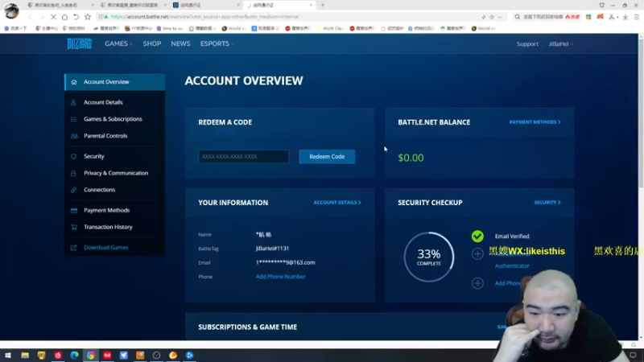
Task: Click the Download Games link
Action: pyautogui.click(x=106, y=248)
